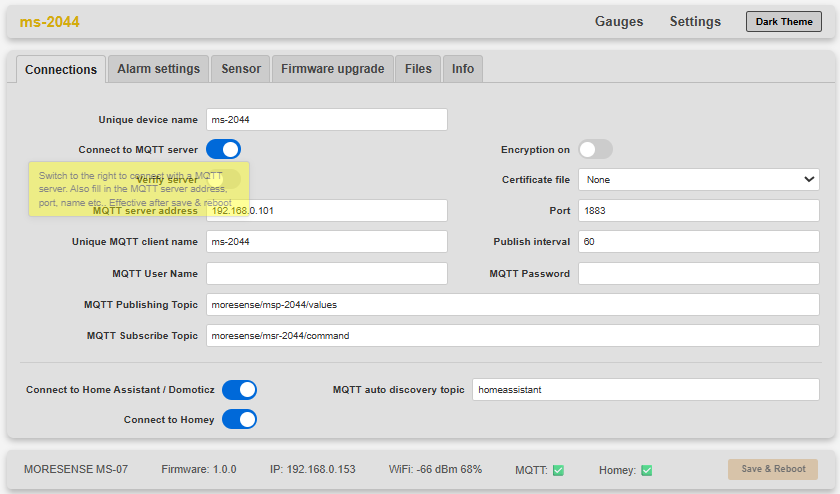Focus the Port input field

[x=698, y=211]
